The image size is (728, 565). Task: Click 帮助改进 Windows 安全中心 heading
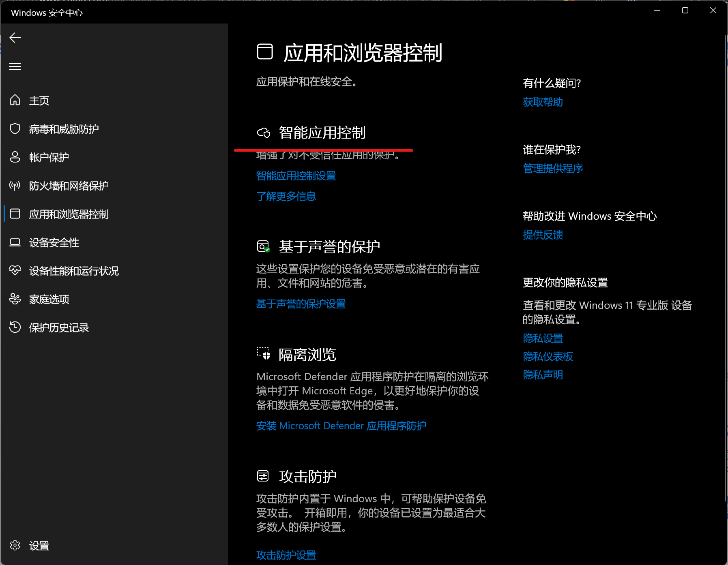tap(590, 216)
